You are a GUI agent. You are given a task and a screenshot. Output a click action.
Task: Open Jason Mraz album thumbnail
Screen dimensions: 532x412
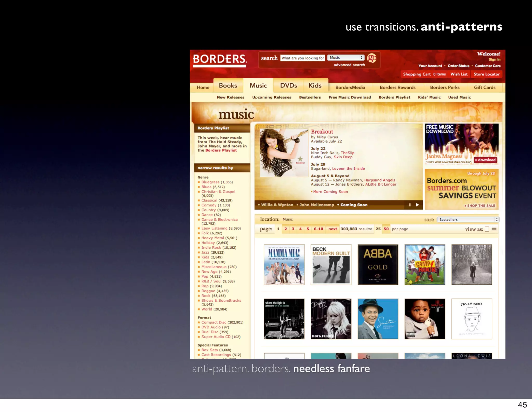pos(472,319)
